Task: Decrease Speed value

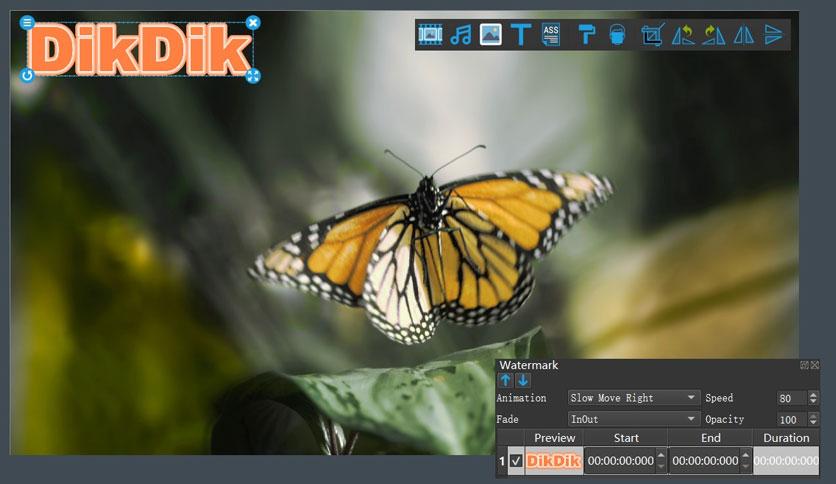Action: point(813,401)
